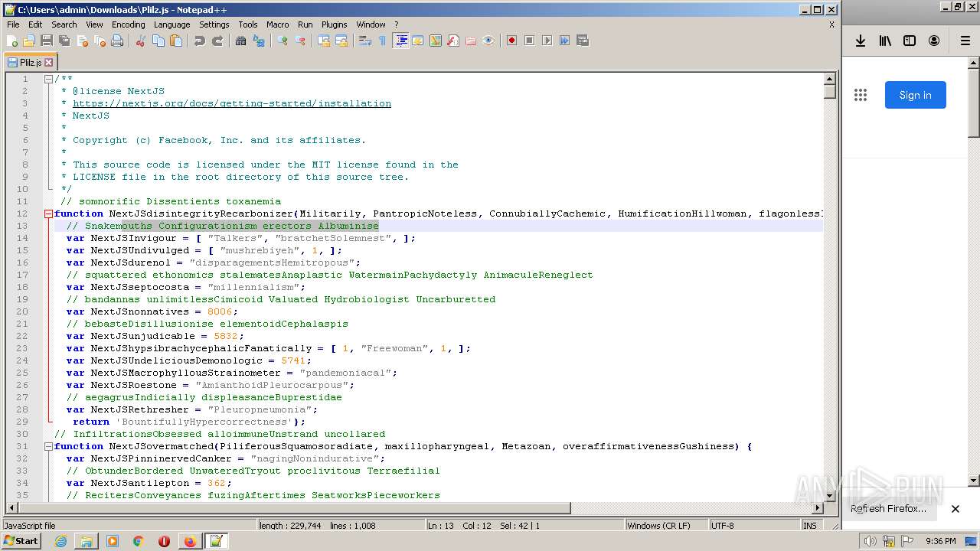Click the Zoom In toolbar icon
This screenshot has width=980, height=551.
(283, 41)
